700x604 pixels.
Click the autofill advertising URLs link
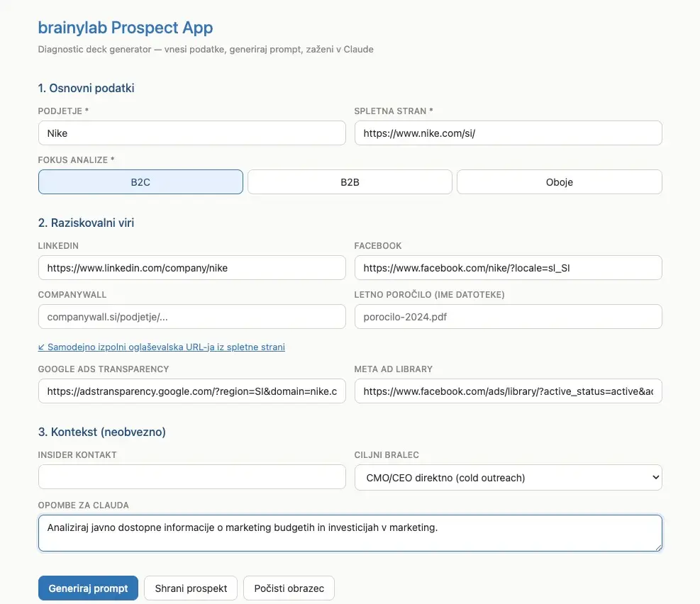(x=161, y=347)
